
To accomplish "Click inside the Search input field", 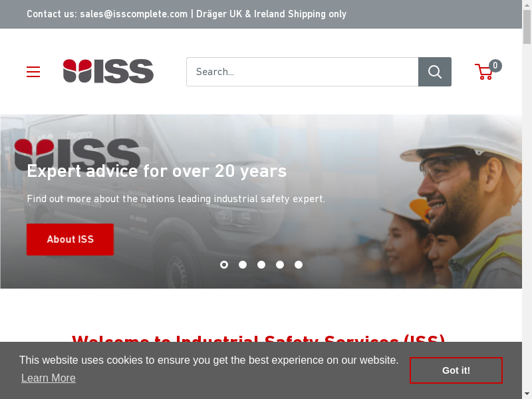I will [x=303, y=72].
